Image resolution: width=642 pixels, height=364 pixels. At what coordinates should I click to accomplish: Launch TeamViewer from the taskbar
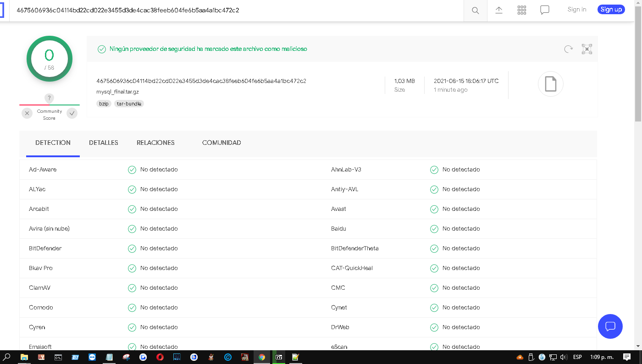coord(92,357)
